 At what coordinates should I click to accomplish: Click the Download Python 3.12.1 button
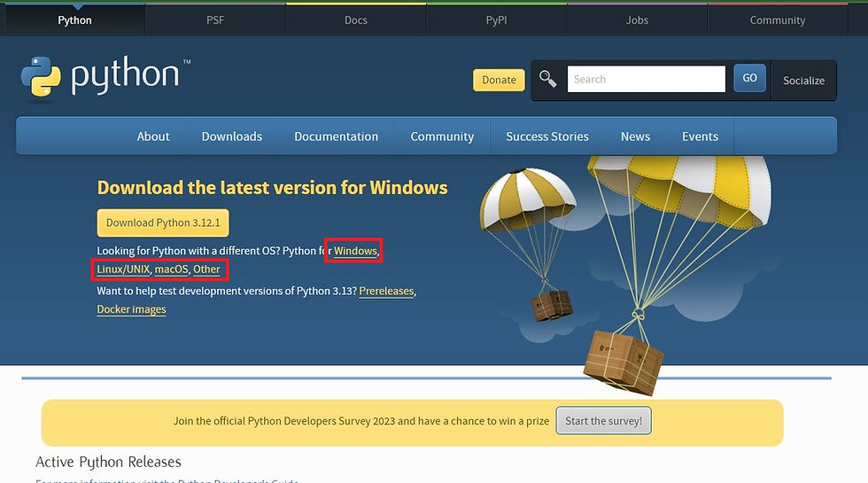tap(163, 222)
